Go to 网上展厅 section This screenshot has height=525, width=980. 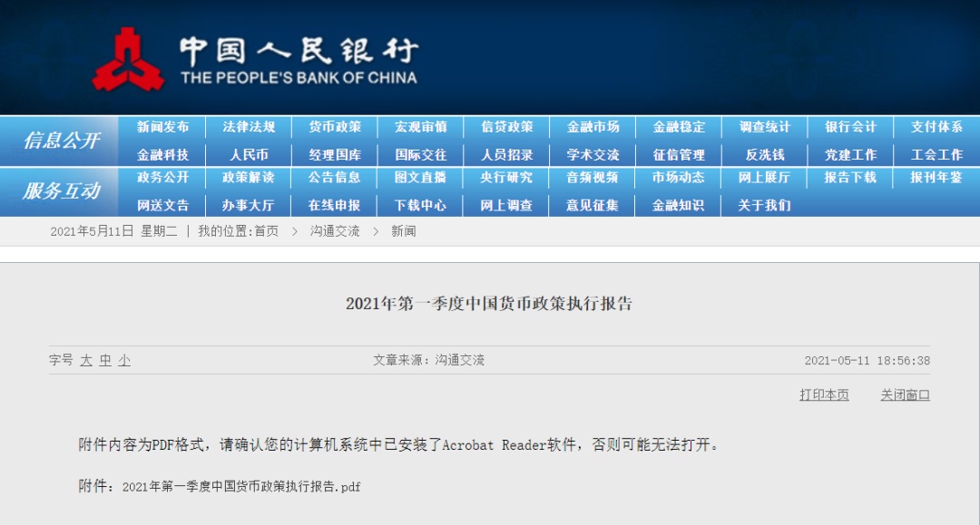pyautogui.click(x=765, y=178)
